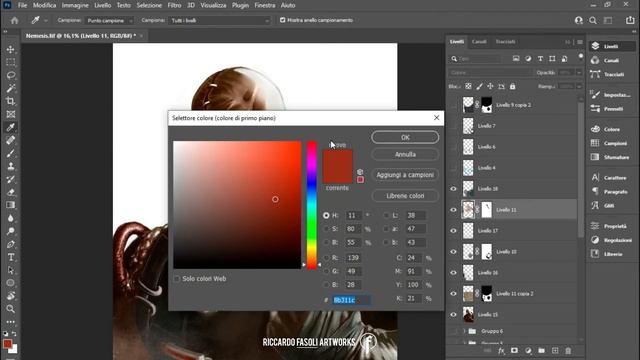Open the File menu

[x=22, y=5]
